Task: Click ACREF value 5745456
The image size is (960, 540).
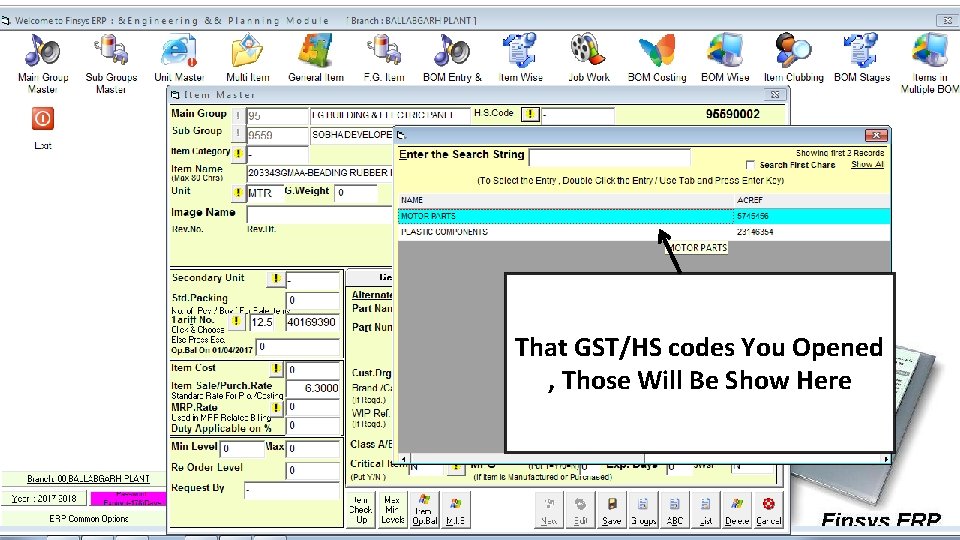Action: point(752,216)
